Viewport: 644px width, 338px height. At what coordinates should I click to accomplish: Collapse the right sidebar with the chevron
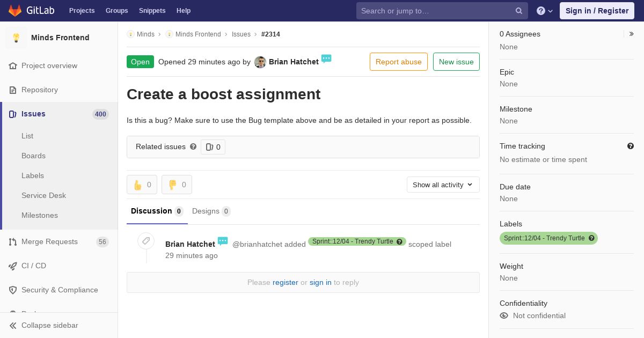pos(632,34)
